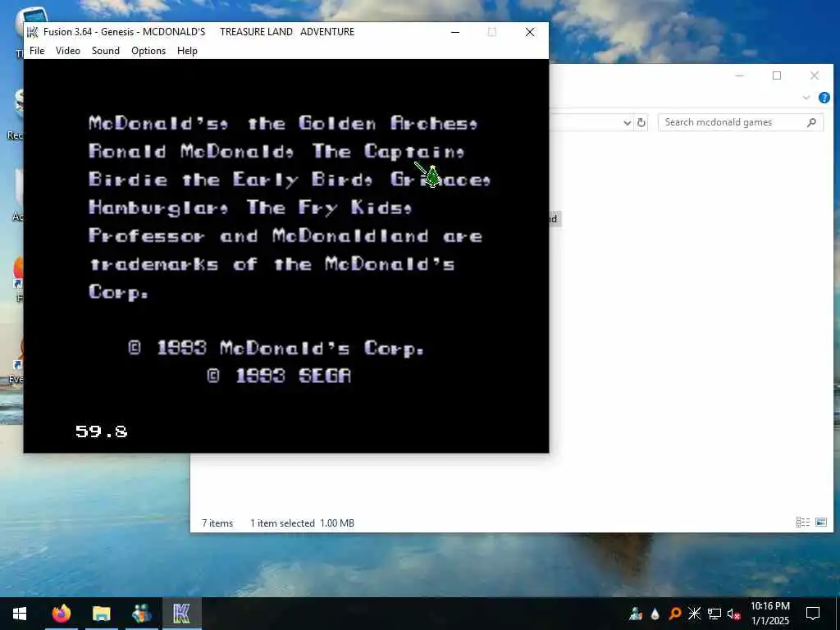Expand the address bar history dropdown

coord(628,123)
